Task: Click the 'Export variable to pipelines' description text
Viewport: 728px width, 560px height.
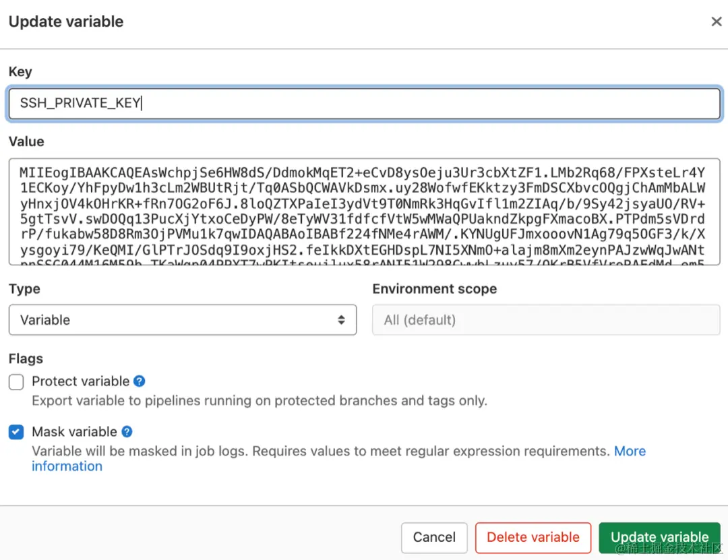Action: 260,401
